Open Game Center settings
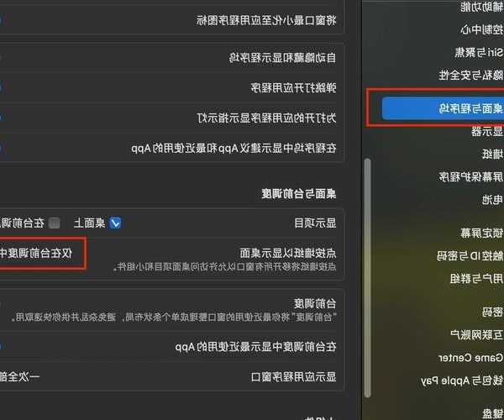The image size is (504, 420). coord(470,358)
